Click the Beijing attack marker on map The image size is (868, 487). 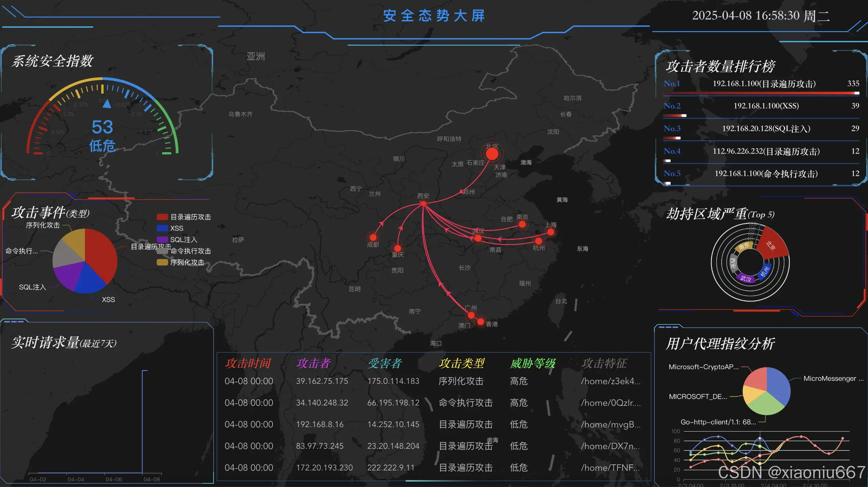492,154
